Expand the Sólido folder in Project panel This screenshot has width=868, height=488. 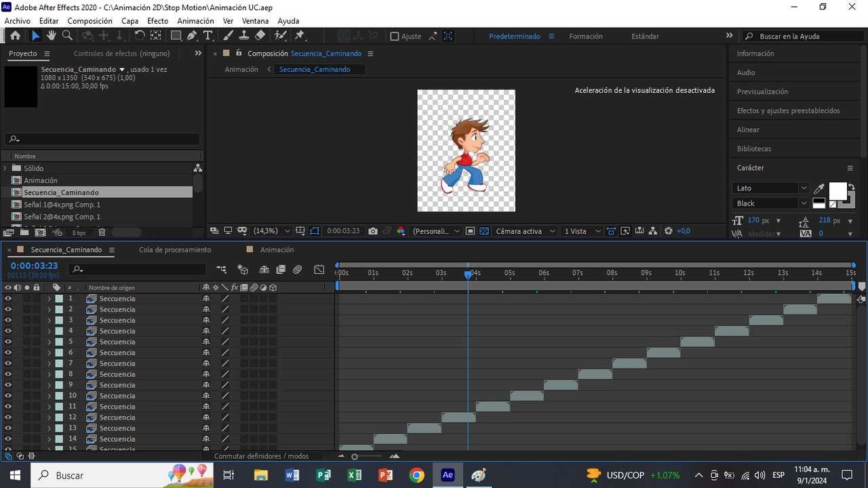[5, 168]
